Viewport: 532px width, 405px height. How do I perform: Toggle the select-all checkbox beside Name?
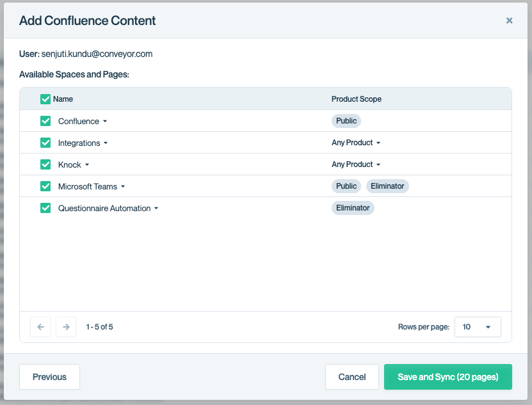45,99
